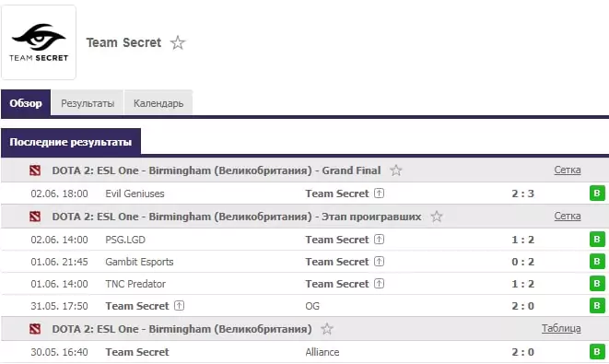Click the advancement arrow icon in the Gambit Esports row
Image resolution: width=609 pixels, height=364 pixels.
(x=379, y=262)
